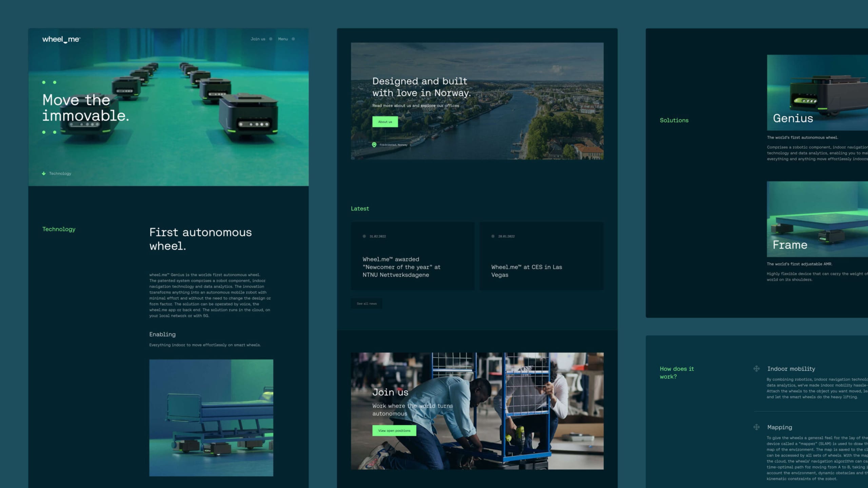This screenshot has width=868, height=488.
Task: Click the wheel_me logo
Action: (61, 39)
